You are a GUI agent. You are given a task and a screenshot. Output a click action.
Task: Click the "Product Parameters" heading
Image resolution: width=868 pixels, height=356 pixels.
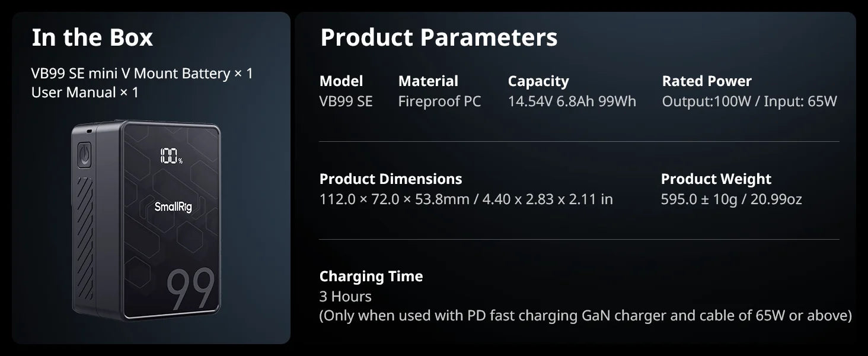(x=439, y=38)
